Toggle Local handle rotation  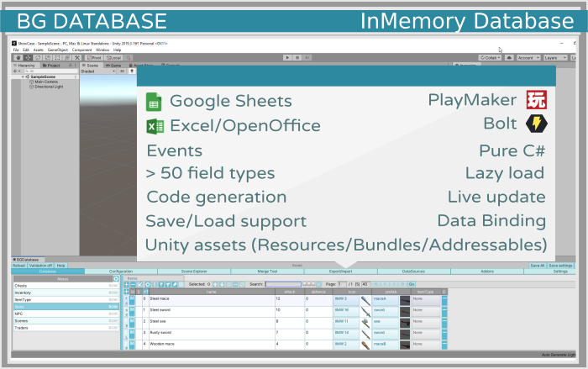click(116, 57)
